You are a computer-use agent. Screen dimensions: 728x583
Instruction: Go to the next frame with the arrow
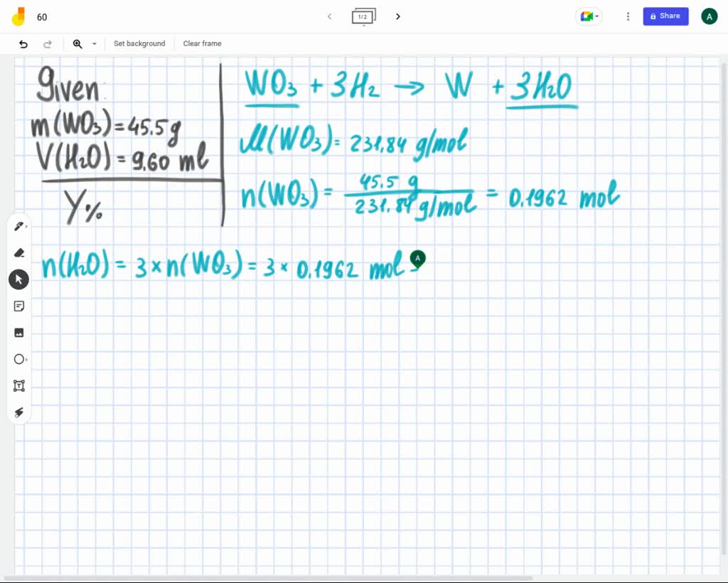(x=398, y=16)
